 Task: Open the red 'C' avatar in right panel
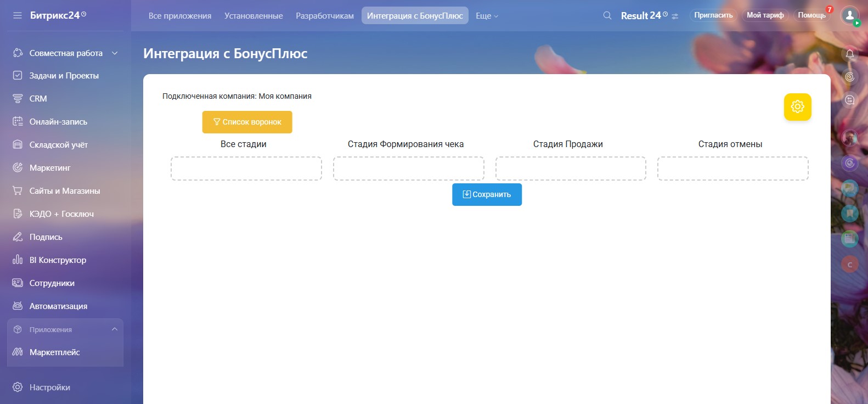(x=850, y=265)
